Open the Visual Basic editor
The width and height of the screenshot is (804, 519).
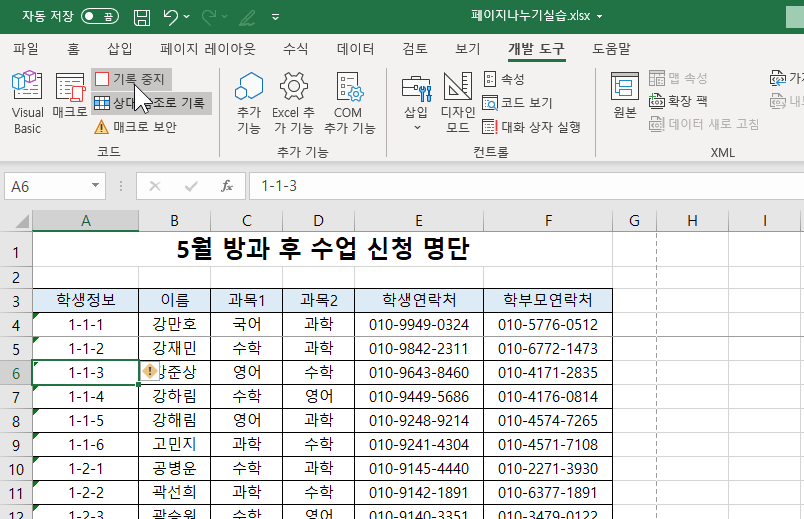coord(27,103)
